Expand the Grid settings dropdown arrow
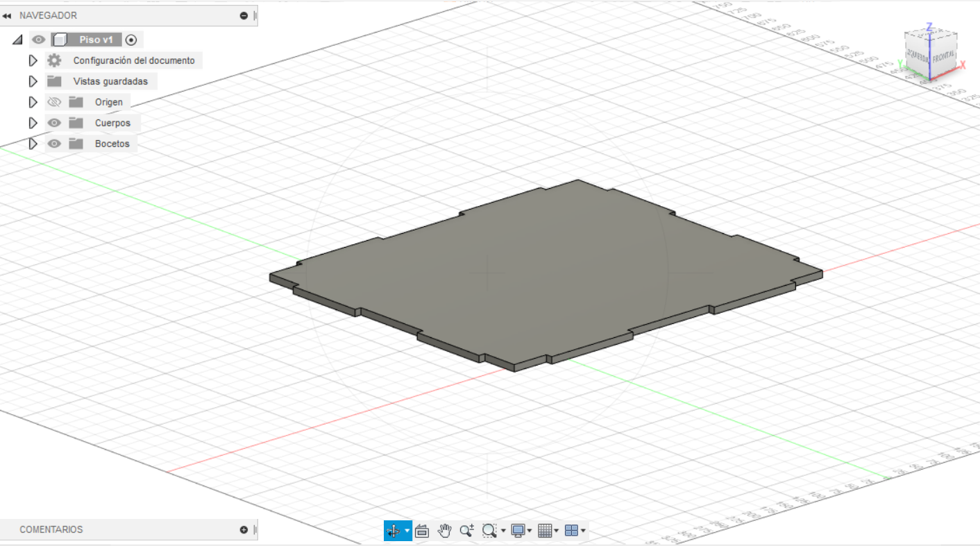The image size is (980, 546). [x=557, y=531]
